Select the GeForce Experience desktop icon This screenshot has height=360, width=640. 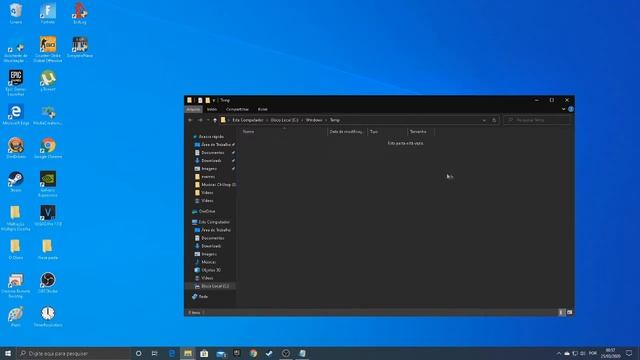pos(48,184)
